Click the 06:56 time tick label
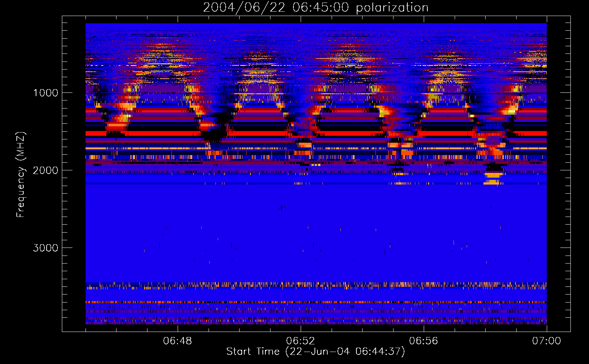 pos(424,341)
